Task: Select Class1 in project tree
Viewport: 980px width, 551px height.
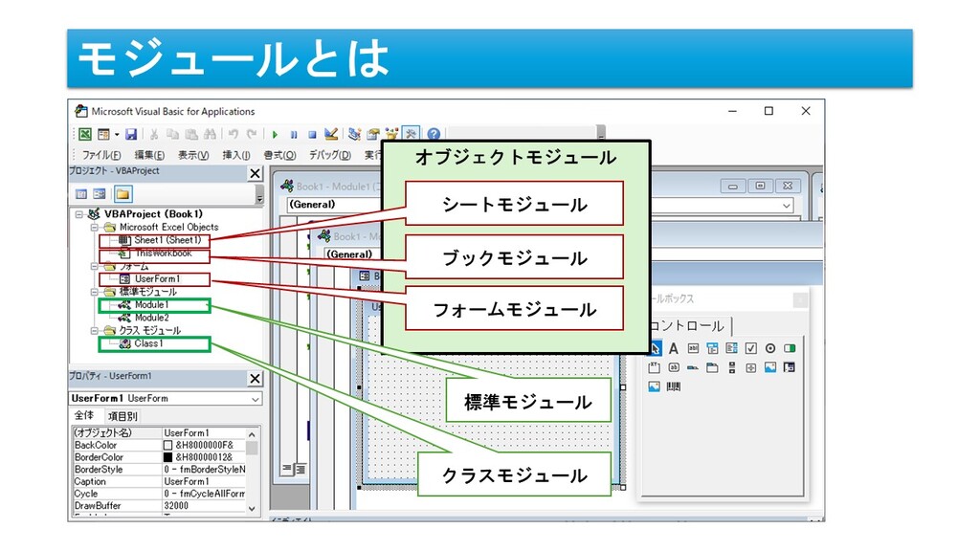Action: [x=148, y=343]
